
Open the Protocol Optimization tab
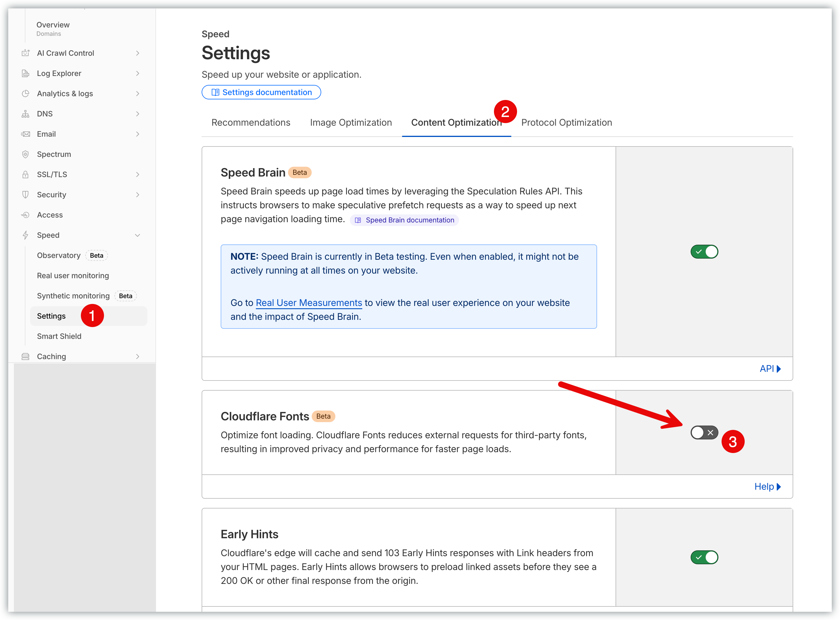coord(566,123)
